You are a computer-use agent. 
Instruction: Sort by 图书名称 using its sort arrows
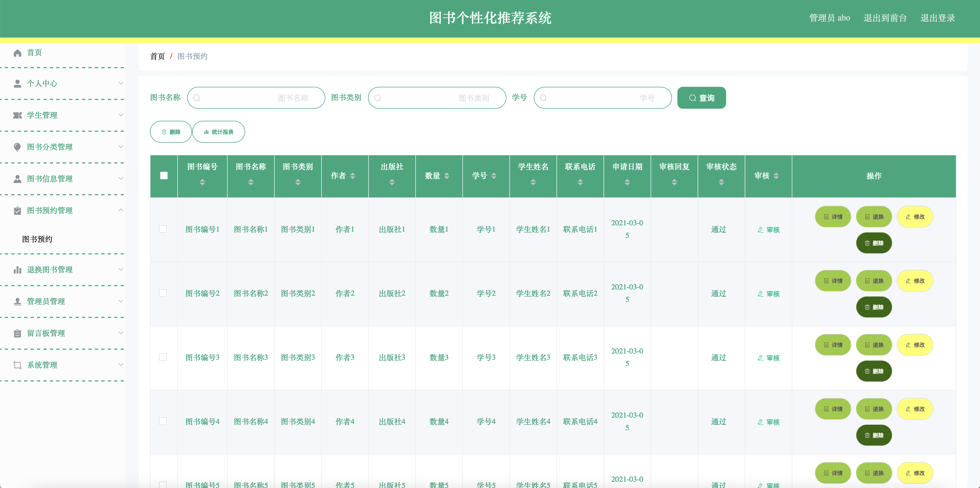pyautogui.click(x=251, y=182)
